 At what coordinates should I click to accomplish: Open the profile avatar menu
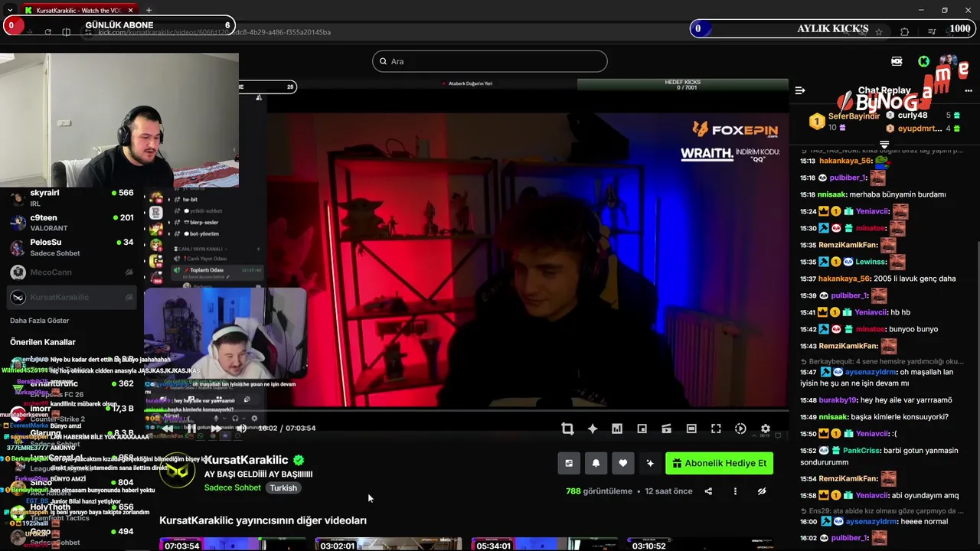click(949, 61)
